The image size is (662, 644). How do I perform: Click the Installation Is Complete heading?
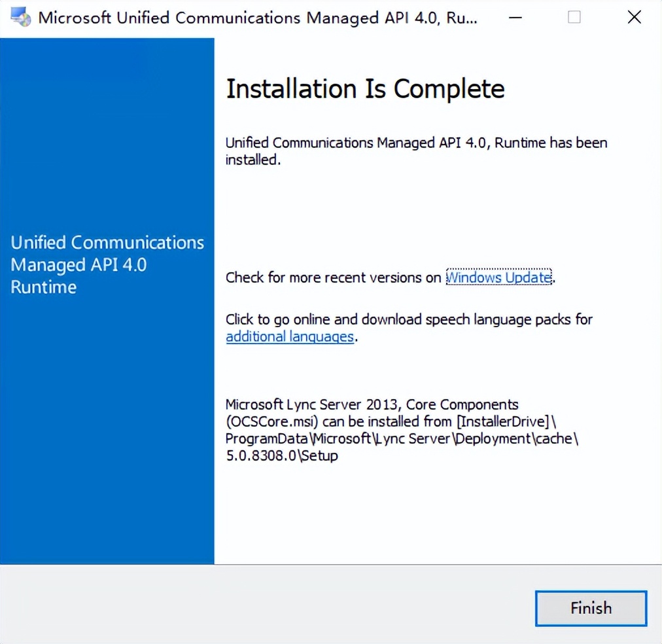tap(365, 89)
